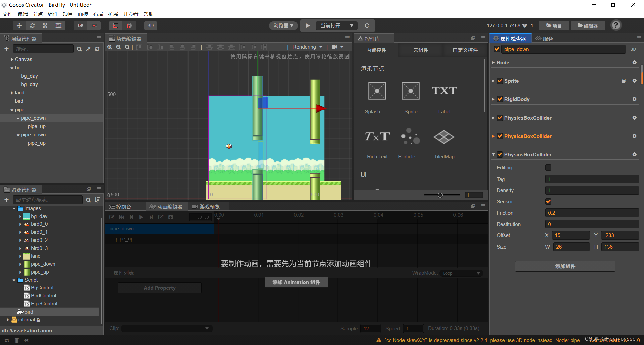Image resolution: width=644 pixels, height=345 pixels.
Task: Toggle 3D scene view mode
Action: (151, 26)
